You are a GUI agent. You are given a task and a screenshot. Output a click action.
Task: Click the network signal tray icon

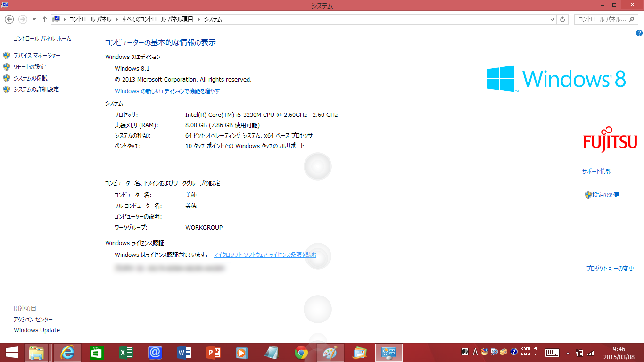pos(591,353)
